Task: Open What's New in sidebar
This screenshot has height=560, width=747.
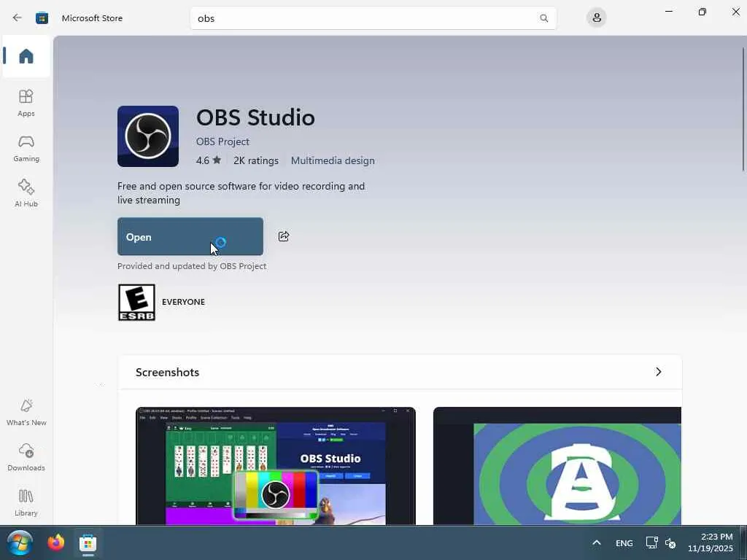Action: pos(26,413)
